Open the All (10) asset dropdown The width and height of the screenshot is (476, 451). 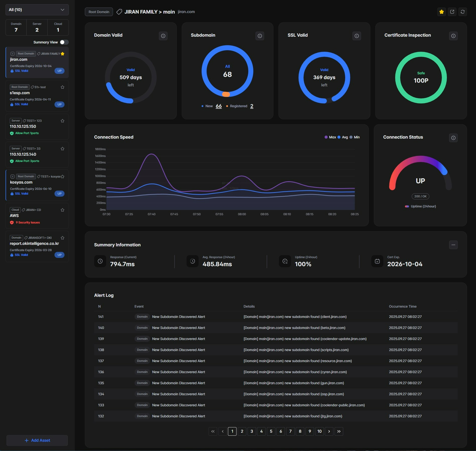[x=37, y=10]
